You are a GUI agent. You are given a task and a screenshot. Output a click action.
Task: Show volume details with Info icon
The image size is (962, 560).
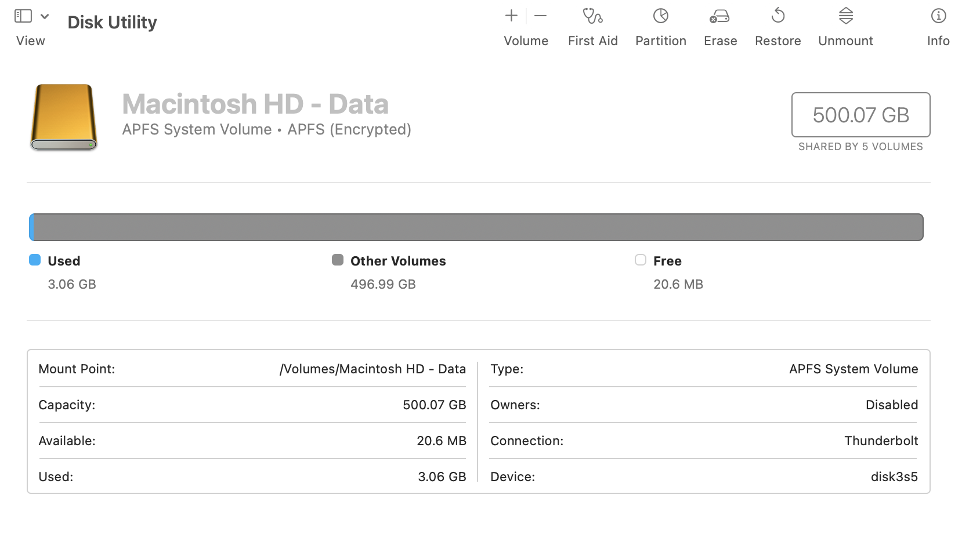[938, 16]
